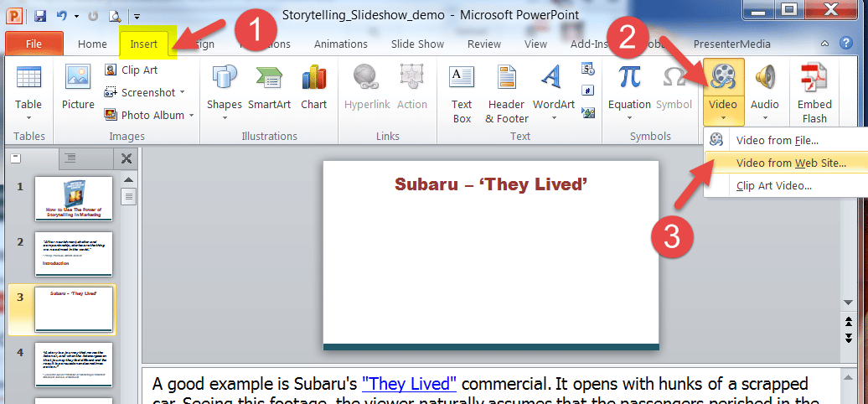Click the Picture icon in Images group
The height and width of the screenshot is (404, 868).
pos(78,76)
